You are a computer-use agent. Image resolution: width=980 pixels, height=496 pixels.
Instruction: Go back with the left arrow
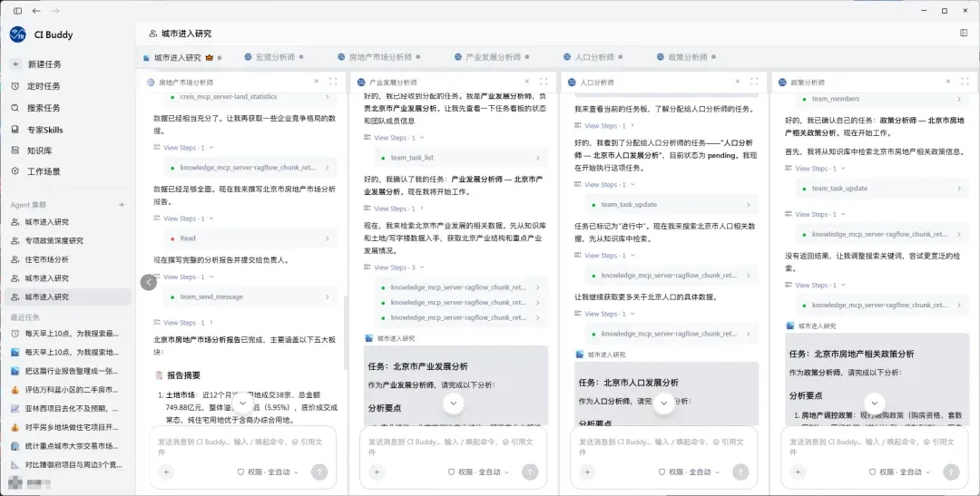(x=36, y=11)
